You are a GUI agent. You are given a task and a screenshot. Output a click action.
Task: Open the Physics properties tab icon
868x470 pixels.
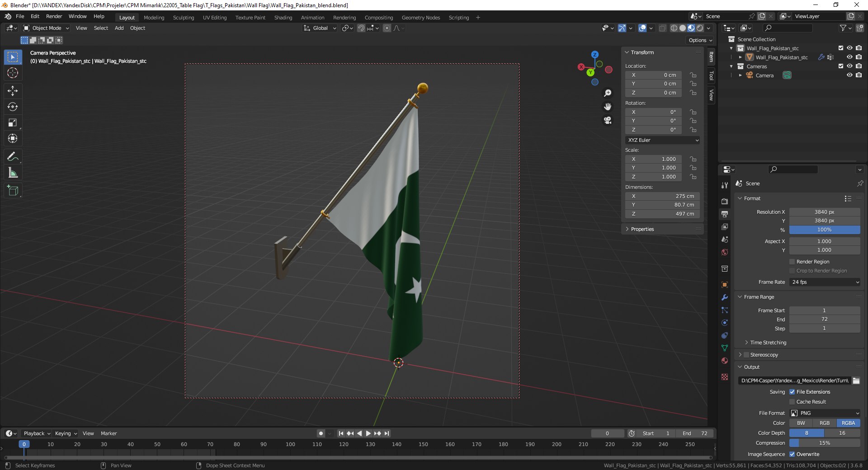[725, 323]
